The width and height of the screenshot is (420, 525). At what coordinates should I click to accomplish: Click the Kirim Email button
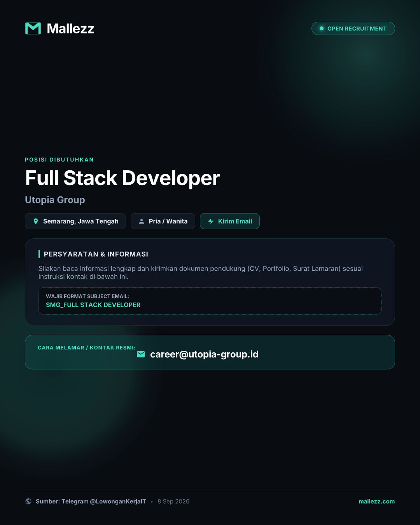pyautogui.click(x=230, y=221)
